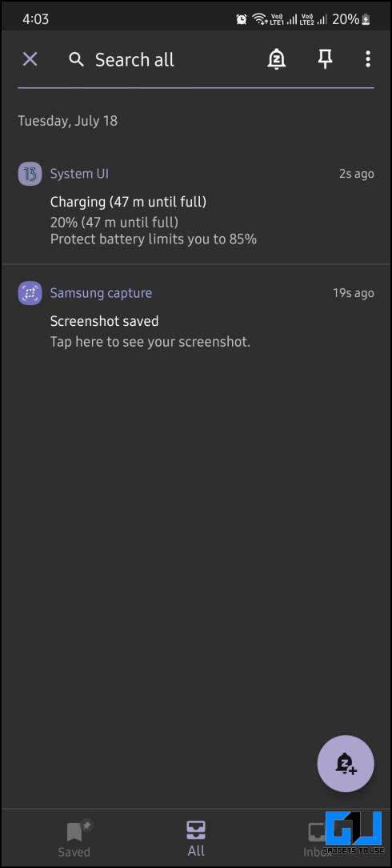Tap the Samsung capture app icon
The width and height of the screenshot is (392, 868).
tap(30, 293)
